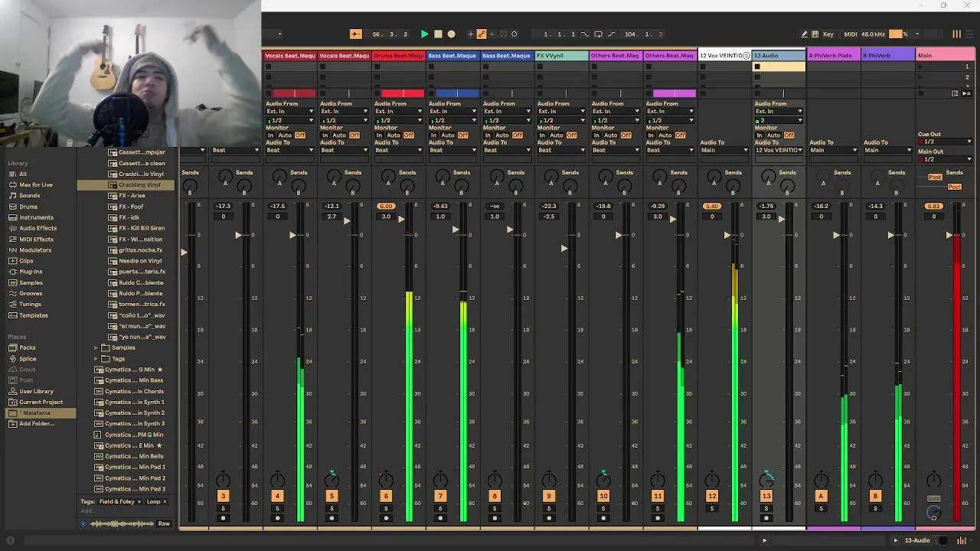
Task: Select the 'grillos.noche.fx' file
Action: 140,250
